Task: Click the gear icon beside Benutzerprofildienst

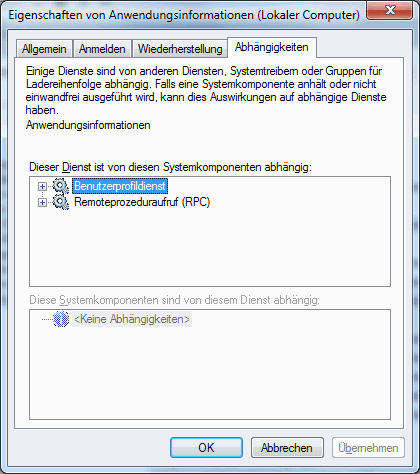Action: click(x=61, y=186)
